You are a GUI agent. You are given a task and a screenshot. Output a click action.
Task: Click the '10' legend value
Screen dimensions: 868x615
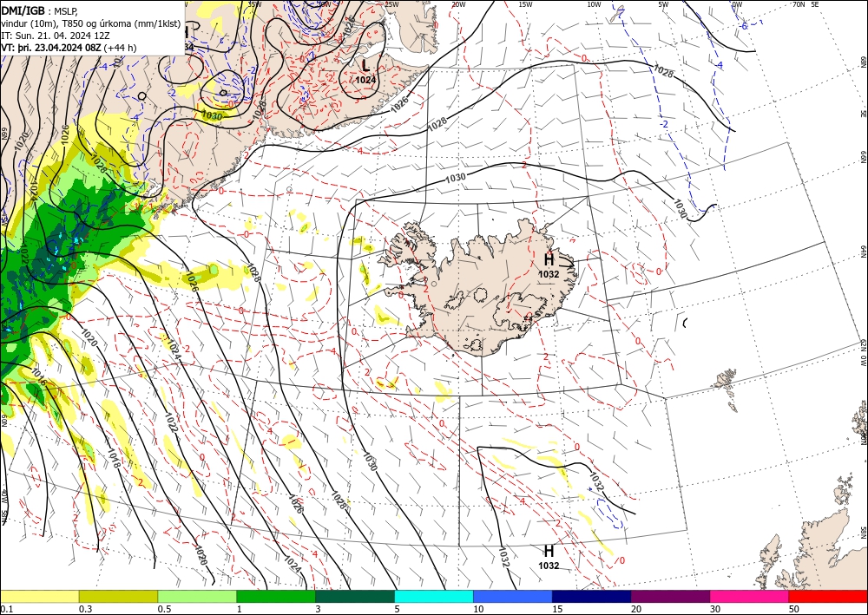478,609
